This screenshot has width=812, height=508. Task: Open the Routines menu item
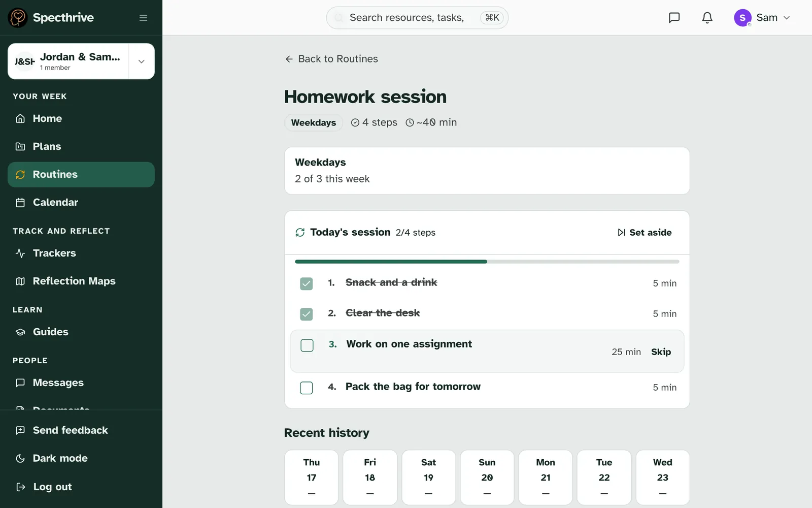81,174
